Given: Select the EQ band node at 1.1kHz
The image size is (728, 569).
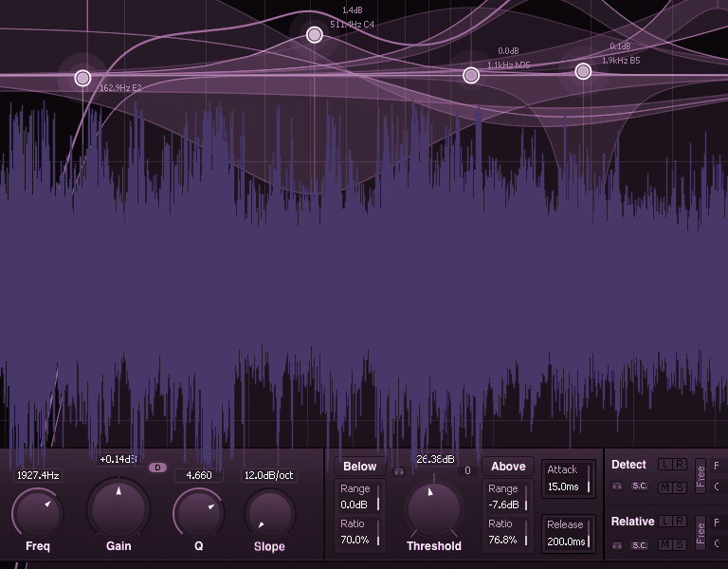Looking at the screenshot, I should pos(471,75).
